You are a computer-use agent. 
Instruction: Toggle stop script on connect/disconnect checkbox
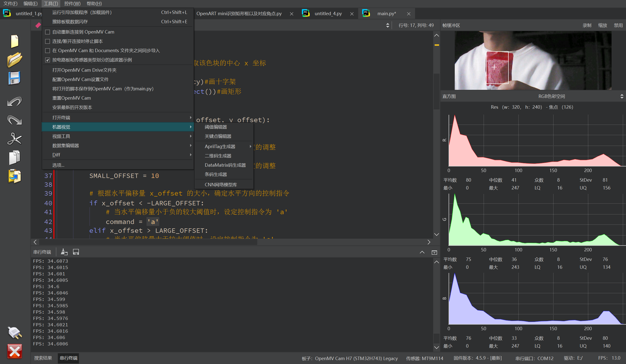(48, 41)
